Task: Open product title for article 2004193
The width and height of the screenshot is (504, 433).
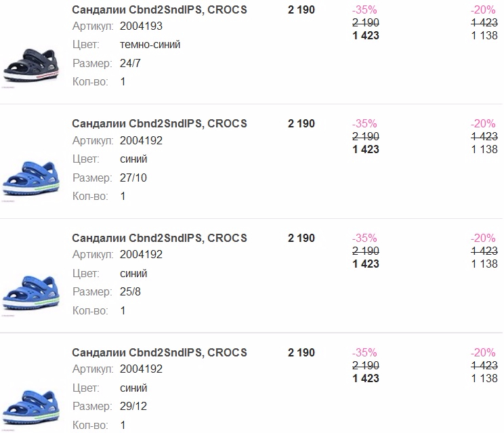Action: point(159,9)
